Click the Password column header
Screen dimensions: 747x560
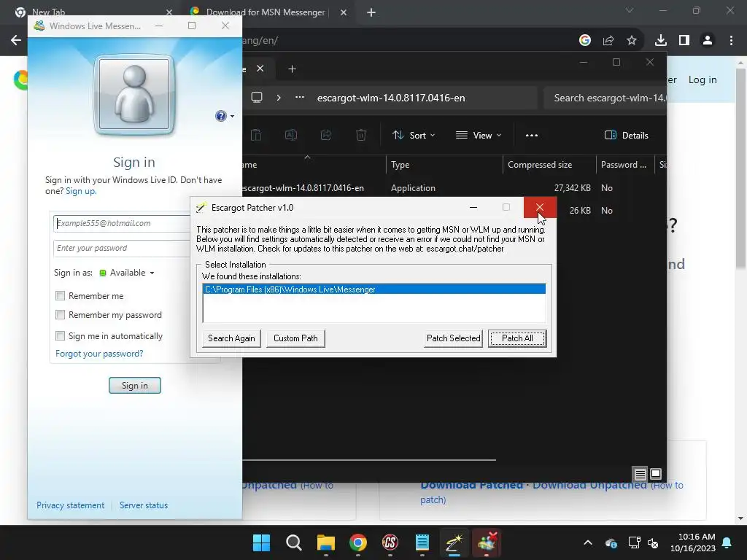pos(624,164)
